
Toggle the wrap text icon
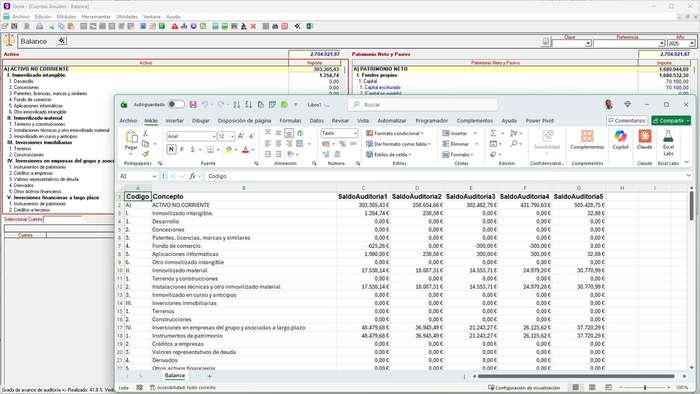point(300,133)
